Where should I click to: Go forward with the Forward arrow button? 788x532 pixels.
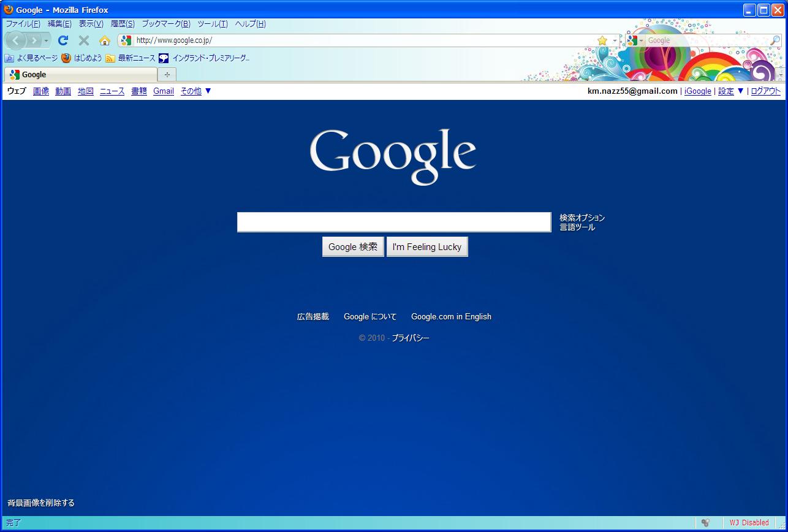(x=34, y=40)
